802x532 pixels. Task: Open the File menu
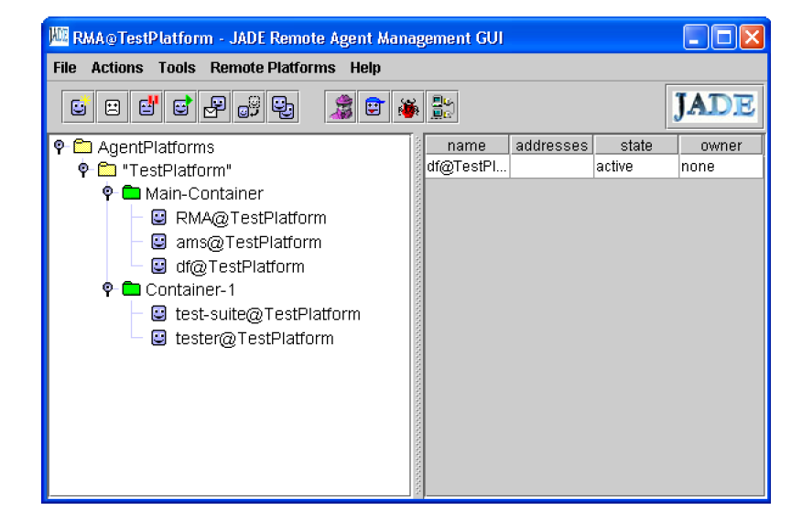coord(64,68)
